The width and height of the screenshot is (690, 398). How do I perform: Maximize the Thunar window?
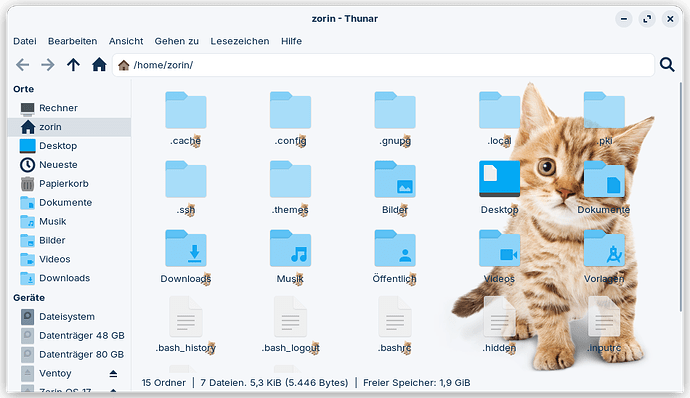tap(647, 19)
